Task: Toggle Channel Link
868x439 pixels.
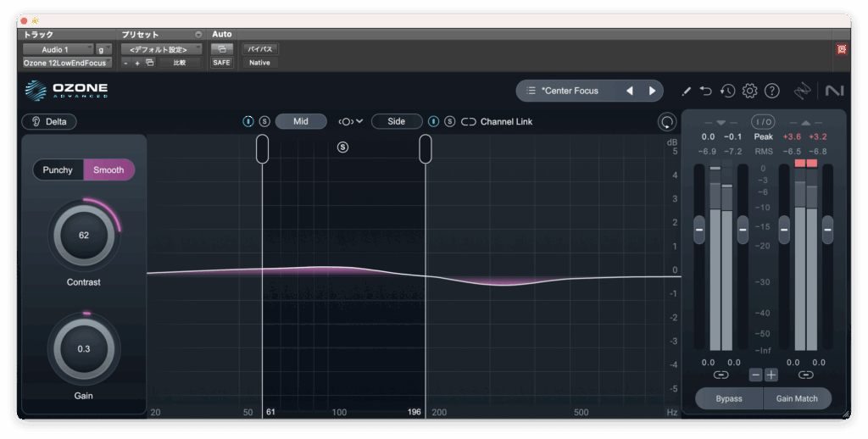Action: [x=497, y=121]
